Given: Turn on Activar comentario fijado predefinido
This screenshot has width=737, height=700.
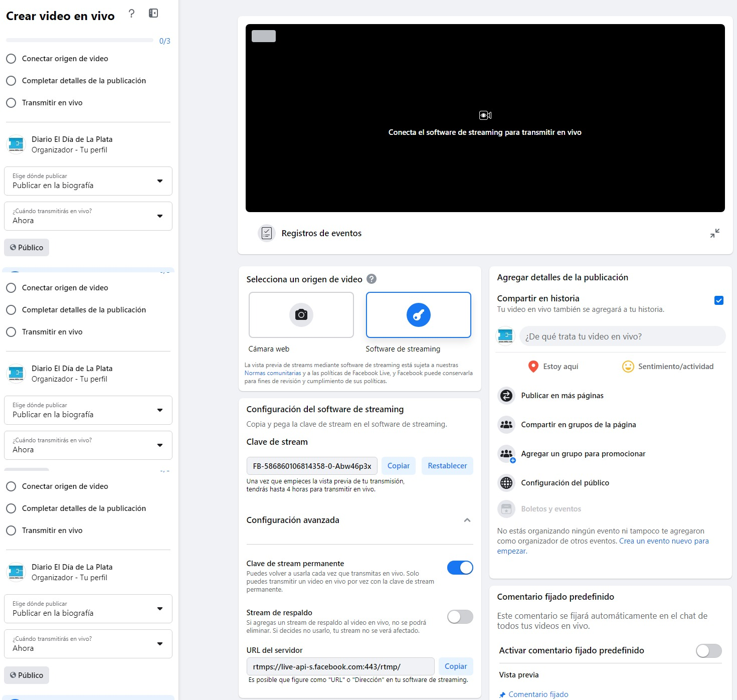Looking at the screenshot, I should point(708,651).
